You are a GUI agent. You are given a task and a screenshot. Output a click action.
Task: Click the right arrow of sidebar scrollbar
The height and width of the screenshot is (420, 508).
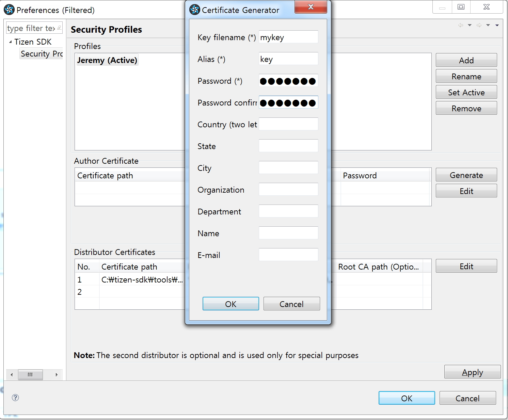(x=57, y=375)
